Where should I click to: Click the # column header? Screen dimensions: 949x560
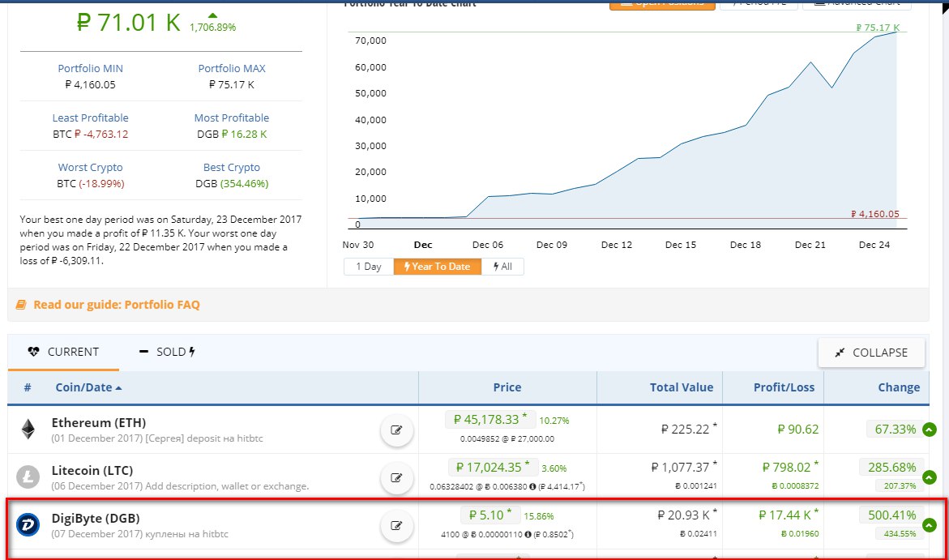[x=28, y=387]
